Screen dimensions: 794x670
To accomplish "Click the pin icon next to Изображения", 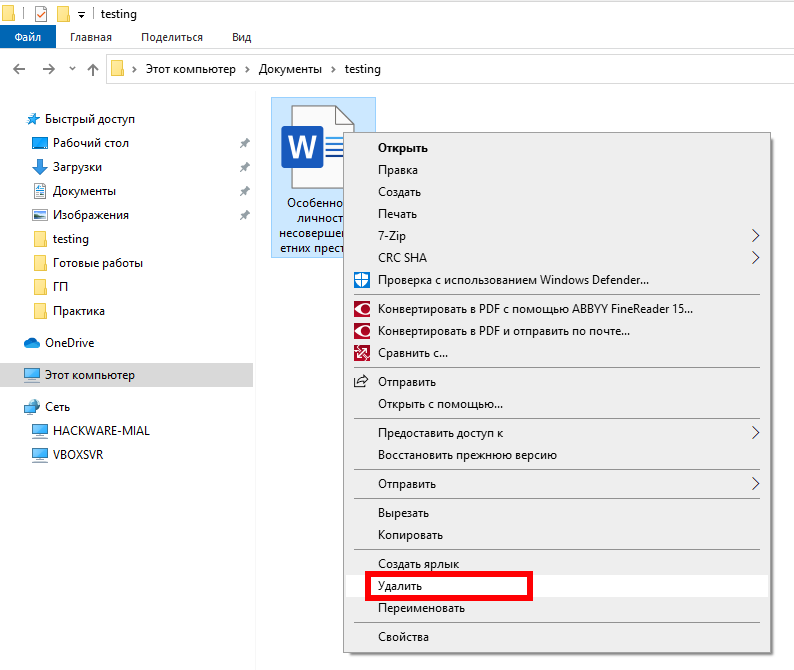I will (245, 215).
